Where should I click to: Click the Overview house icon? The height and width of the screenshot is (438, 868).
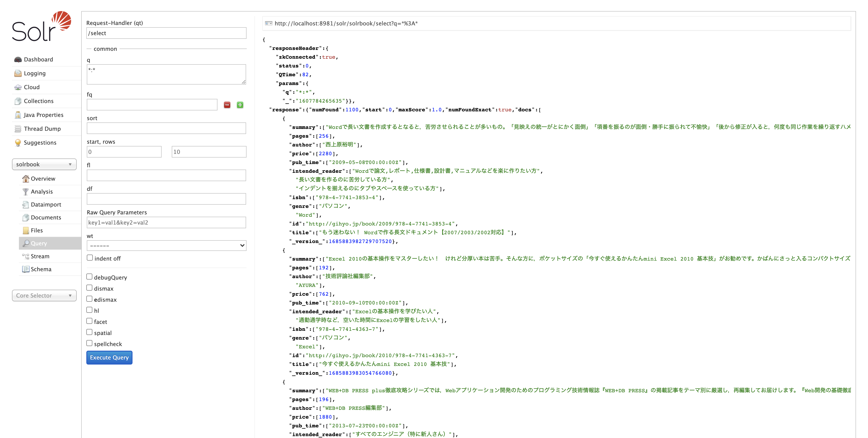point(26,179)
